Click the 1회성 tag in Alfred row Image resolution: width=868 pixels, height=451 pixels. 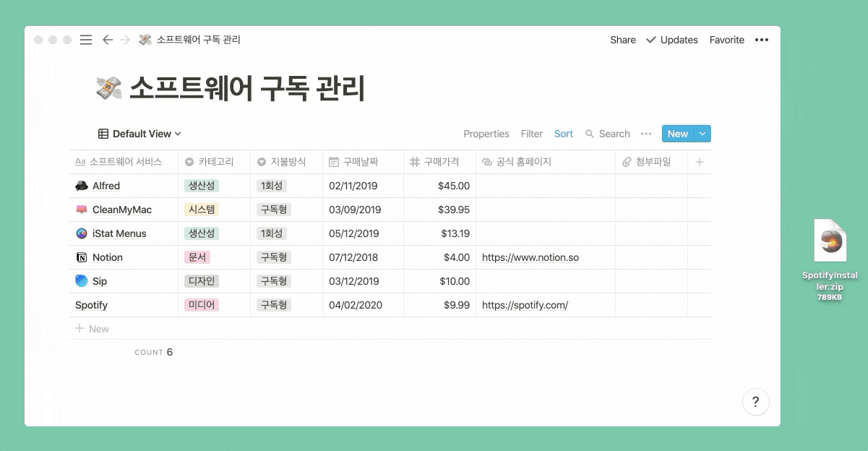pos(272,186)
